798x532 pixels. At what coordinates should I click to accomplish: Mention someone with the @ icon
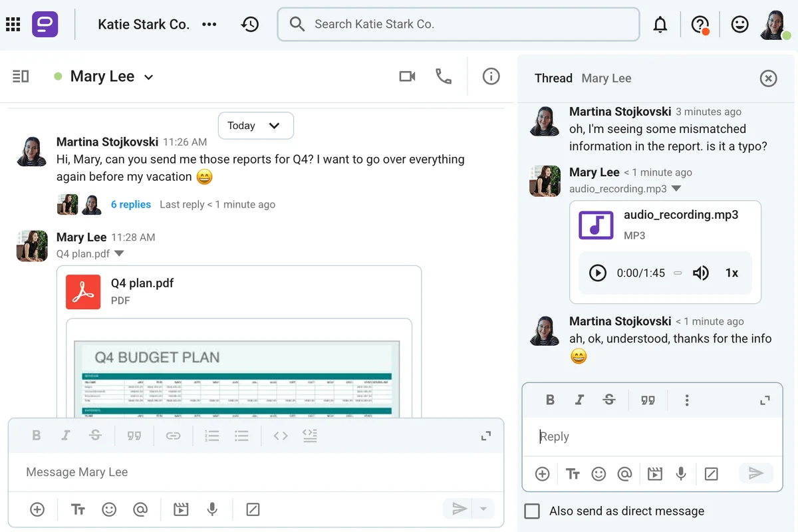140,509
